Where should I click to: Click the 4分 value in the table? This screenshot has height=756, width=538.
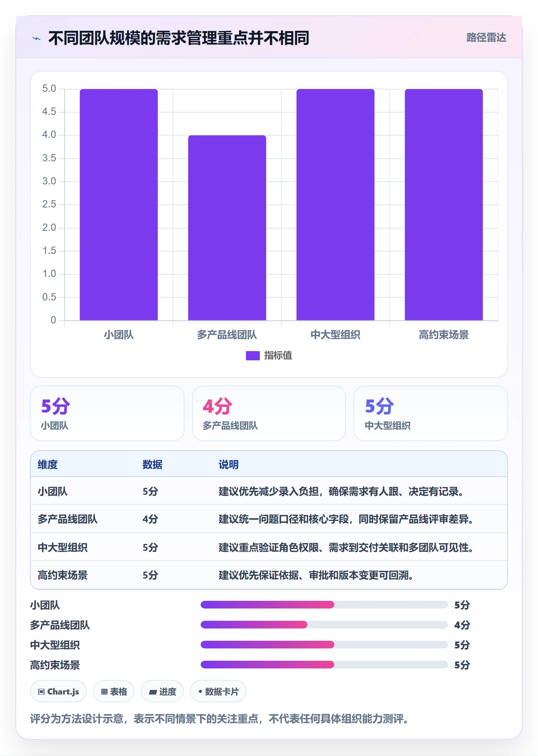tap(150, 519)
